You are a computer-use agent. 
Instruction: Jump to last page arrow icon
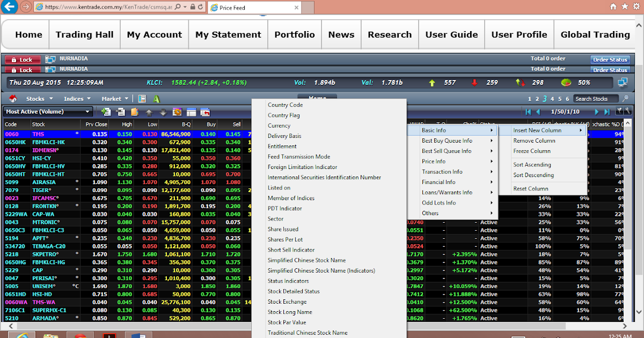tap(607, 112)
